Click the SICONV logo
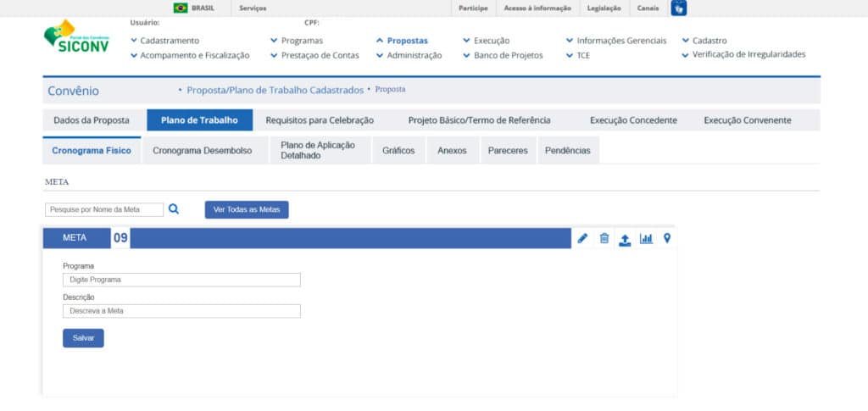The height and width of the screenshot is (411, 868). point(76,37)
